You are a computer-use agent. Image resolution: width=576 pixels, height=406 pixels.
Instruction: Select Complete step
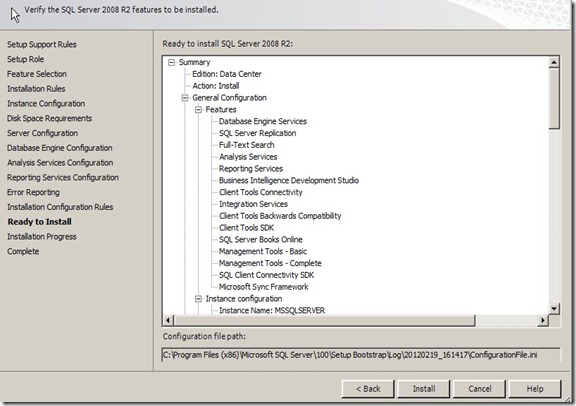tap(23, 251)
